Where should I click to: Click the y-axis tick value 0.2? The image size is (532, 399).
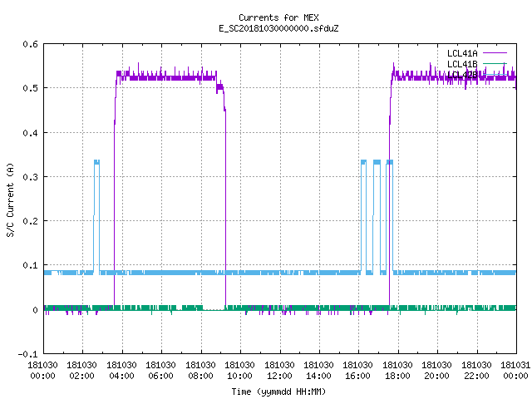[x=30, y=221]
